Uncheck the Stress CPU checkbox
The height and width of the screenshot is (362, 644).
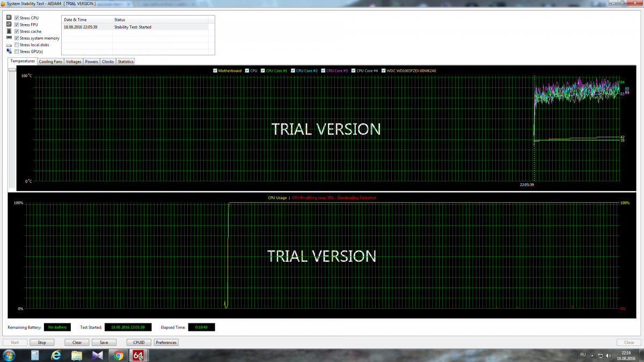coord(16,18)
